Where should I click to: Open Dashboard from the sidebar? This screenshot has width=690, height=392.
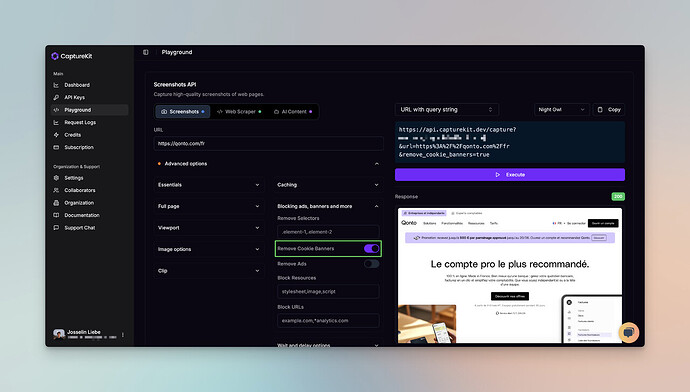coord(77,85)
